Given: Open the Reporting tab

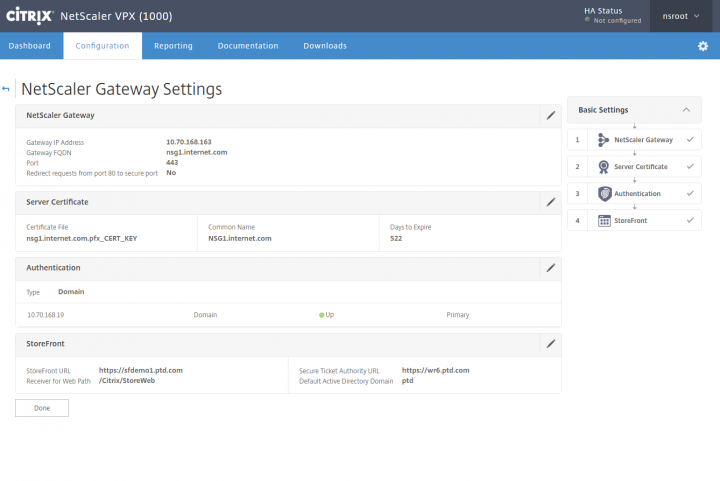Looking at the screenshot, I should [173, 46].
